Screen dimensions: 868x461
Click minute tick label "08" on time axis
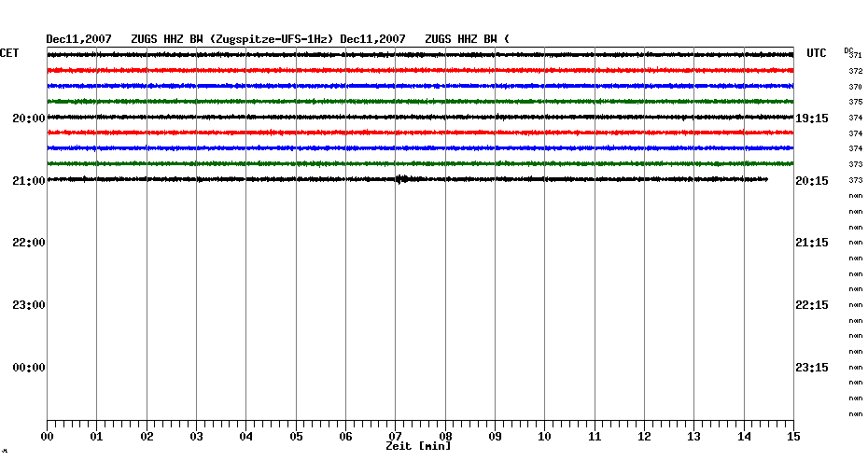(x=445, y=437)
